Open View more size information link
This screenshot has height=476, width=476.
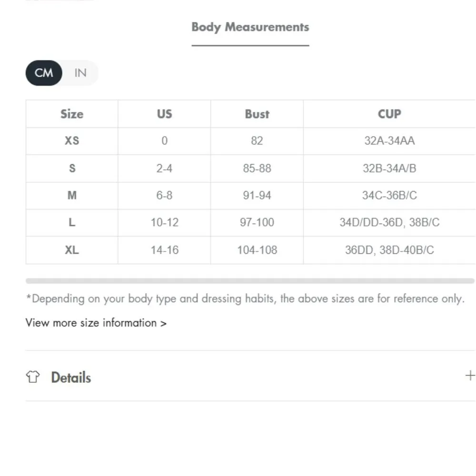click(96, 323)
